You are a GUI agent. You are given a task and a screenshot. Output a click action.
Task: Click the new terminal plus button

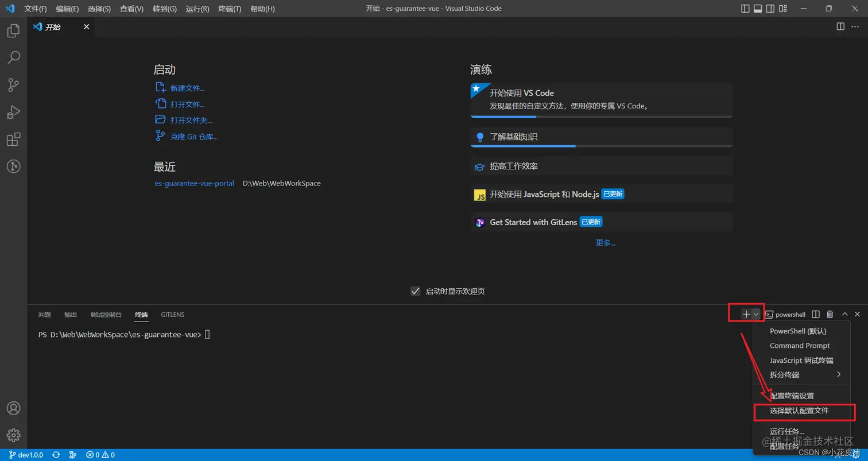click(x=746, y=314)
